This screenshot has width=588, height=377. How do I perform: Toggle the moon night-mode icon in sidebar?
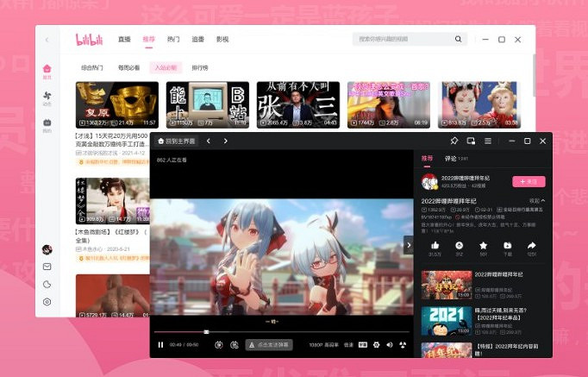click(x=47, y=285)
